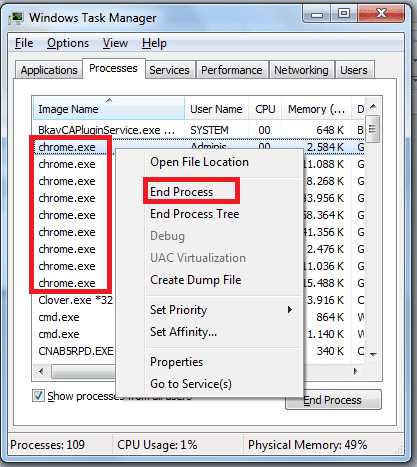
Task: Maximize the Task Manager window
Action: point(344,14)
